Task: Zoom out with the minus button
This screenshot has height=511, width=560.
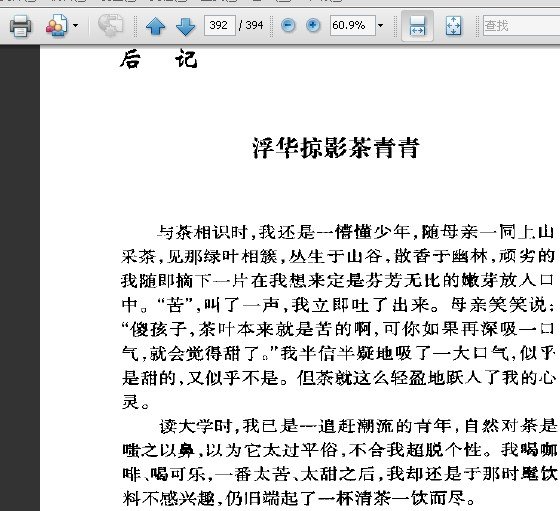Action: pyautogui.click(x=288, y=25)
